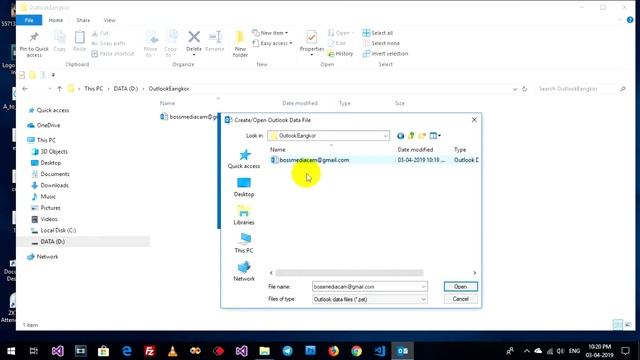Create new folder in dialog toolbar
Screen dimensions: 640x360
click(422, 136)
